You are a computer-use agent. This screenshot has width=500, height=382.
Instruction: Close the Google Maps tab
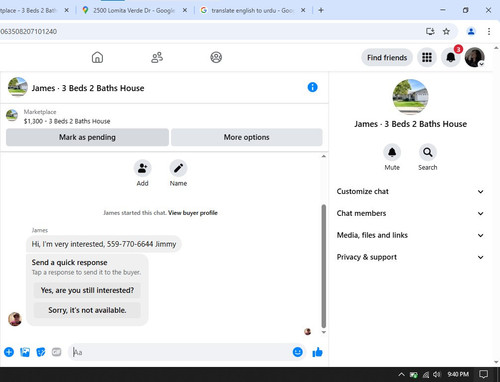(x=185, y=10)
